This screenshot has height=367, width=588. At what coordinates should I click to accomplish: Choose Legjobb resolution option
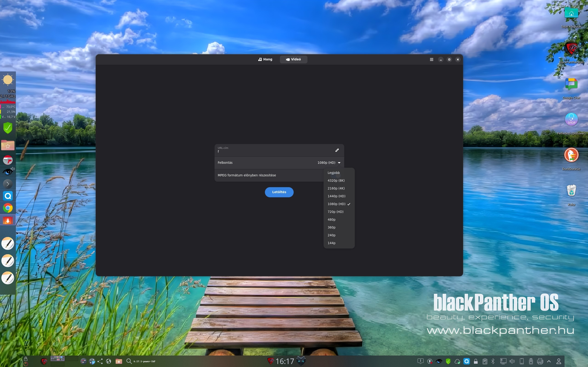pos(334,172)
